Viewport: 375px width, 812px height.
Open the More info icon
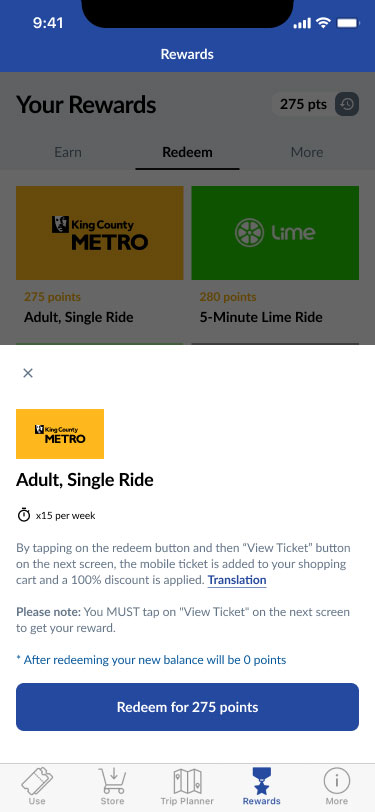point(337,781)
